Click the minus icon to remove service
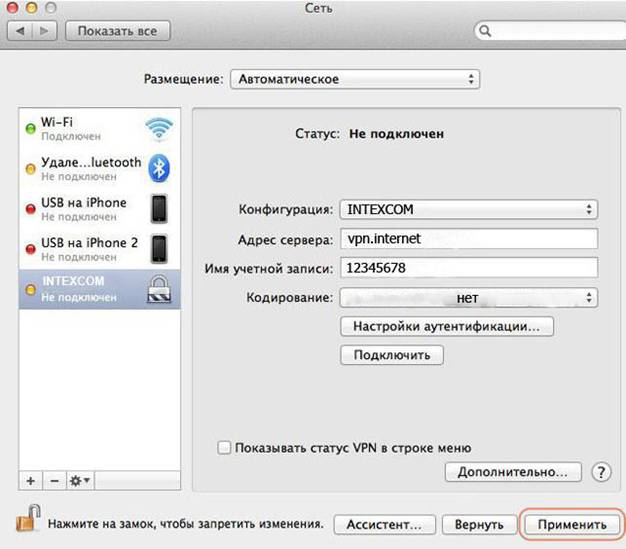Screen dimensions: 626x549 tap(53, 481)
